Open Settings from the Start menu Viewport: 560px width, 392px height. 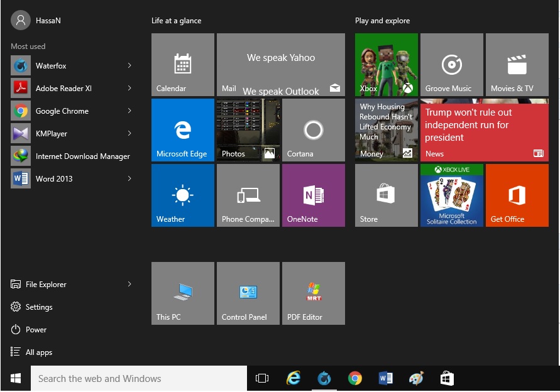coord(39,307)
